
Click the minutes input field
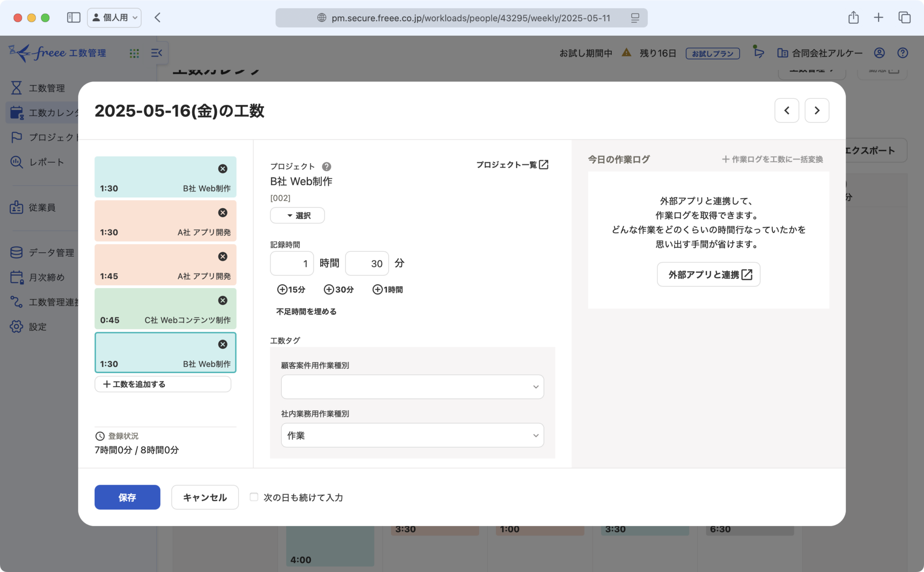pos(367,263)
